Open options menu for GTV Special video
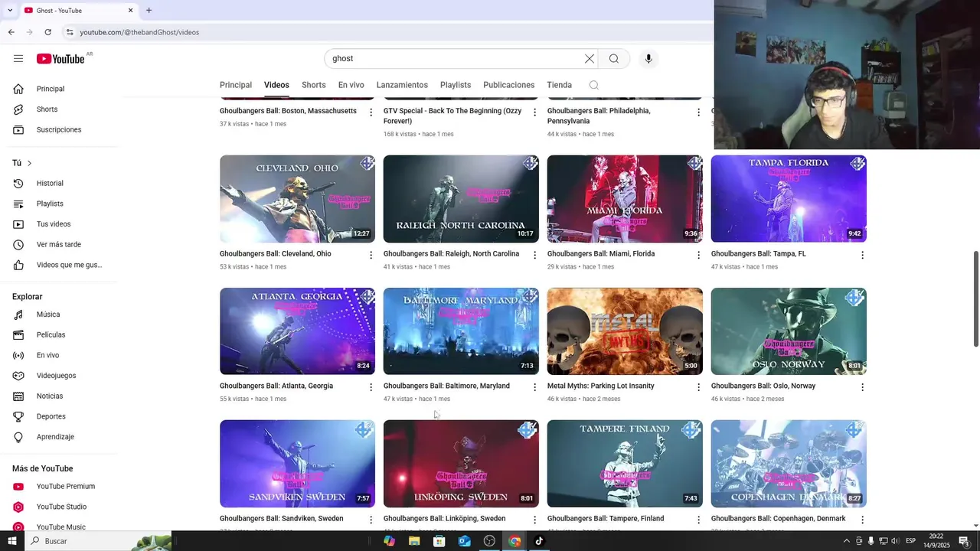This screenshot has height=551, width=980. (x=535, y=112)
